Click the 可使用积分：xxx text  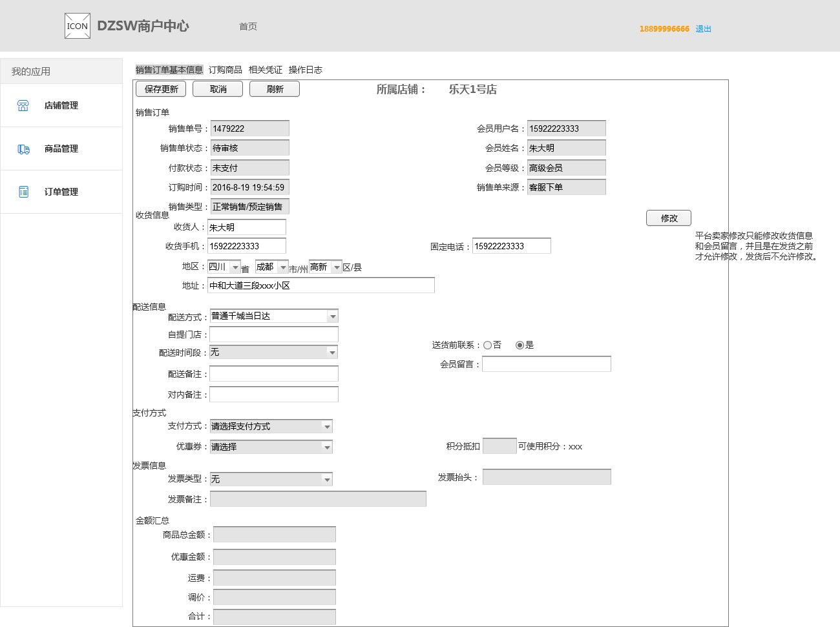coord(551,447)
